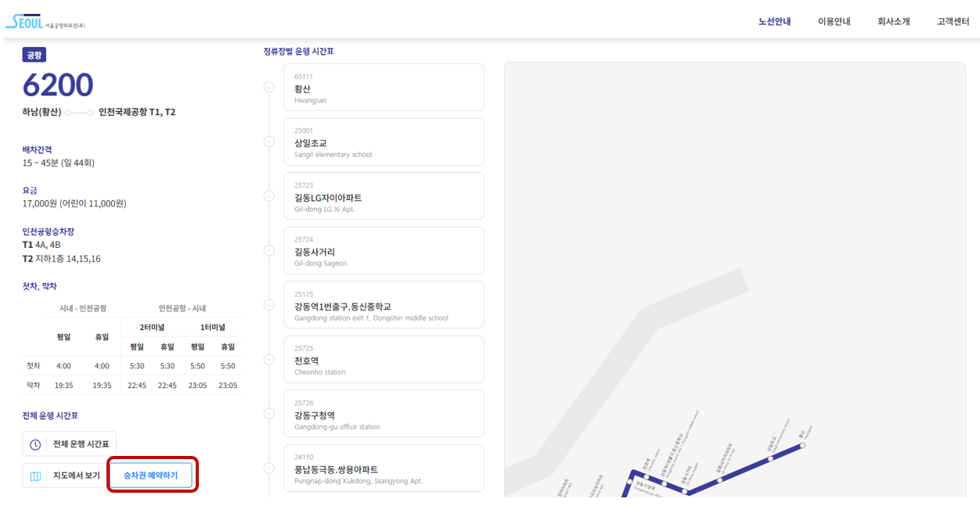Click the white route endpoint marker on the map

click(x=802, y=444)
